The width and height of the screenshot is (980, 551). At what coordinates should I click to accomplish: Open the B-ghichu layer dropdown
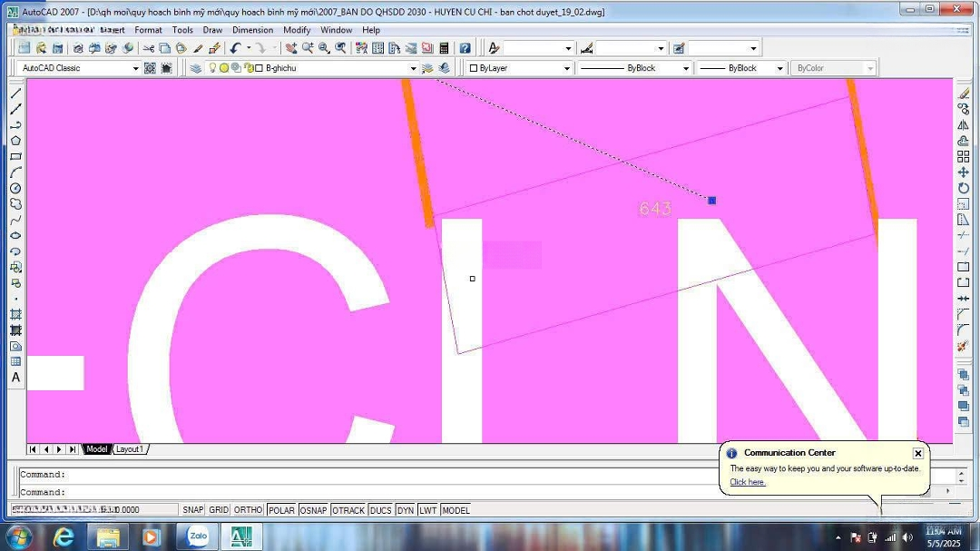(413, 68)
